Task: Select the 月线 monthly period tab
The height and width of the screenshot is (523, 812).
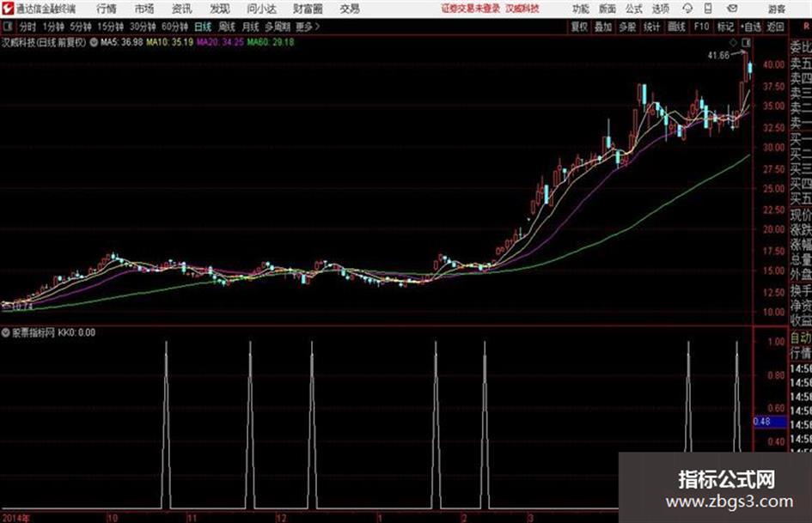Action: coord(251,27)
